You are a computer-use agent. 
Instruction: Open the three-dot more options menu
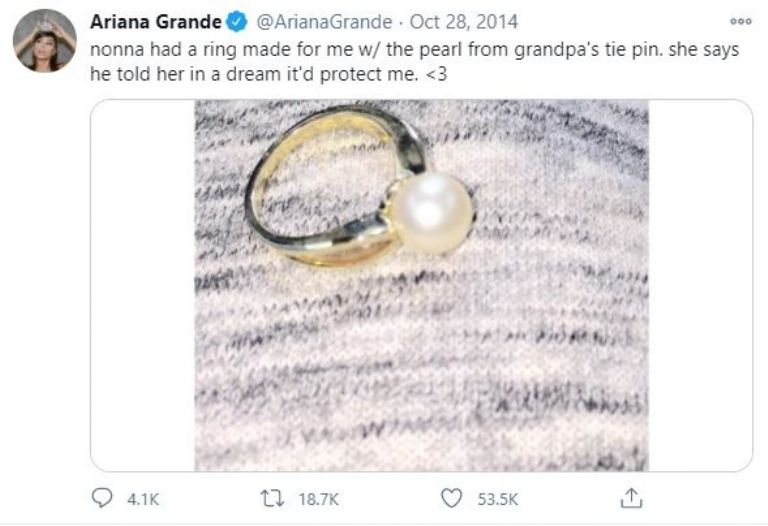pos(740,21)
